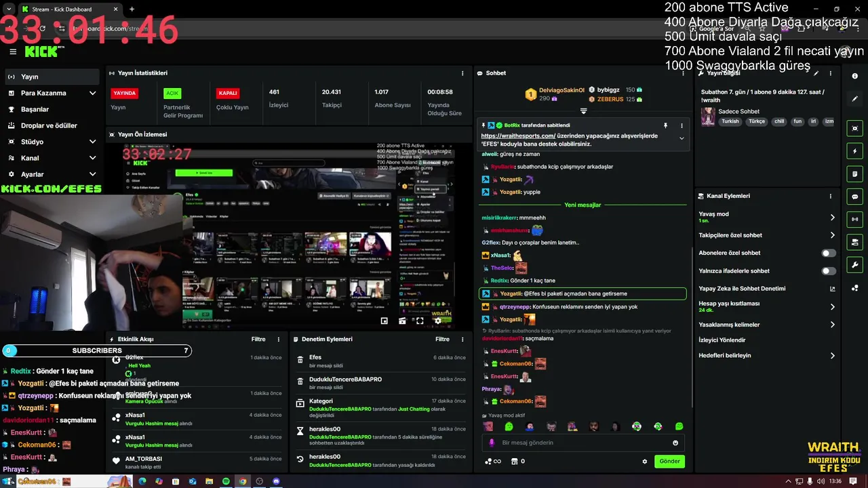
Task: Send the chat message with Gönder
Action: pyautogui.click(x=669, y=462)
